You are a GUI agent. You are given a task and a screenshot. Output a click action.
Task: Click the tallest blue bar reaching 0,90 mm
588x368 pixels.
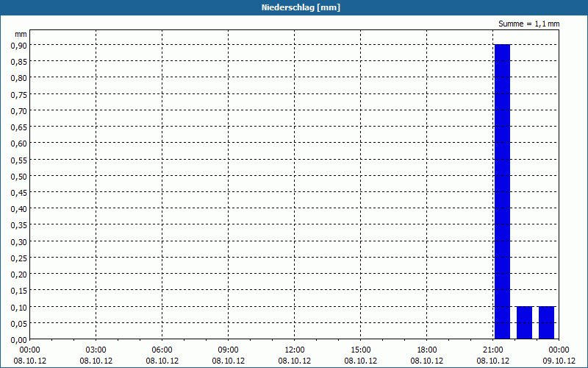502,191
